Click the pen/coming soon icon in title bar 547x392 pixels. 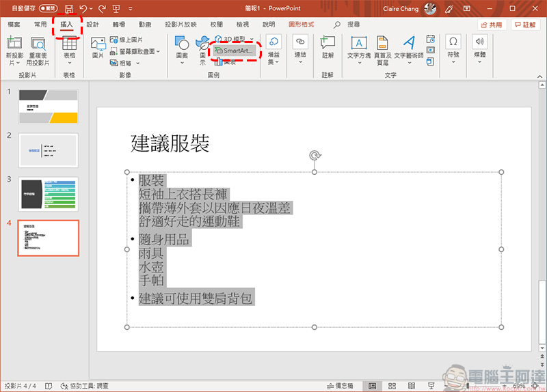(x=449, y=9)
